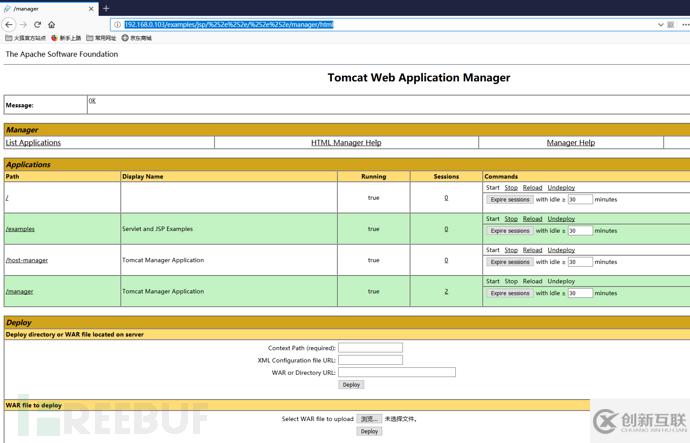Open a new tab with plus icon
Screen dimensions: 690x443
(106, 8)
